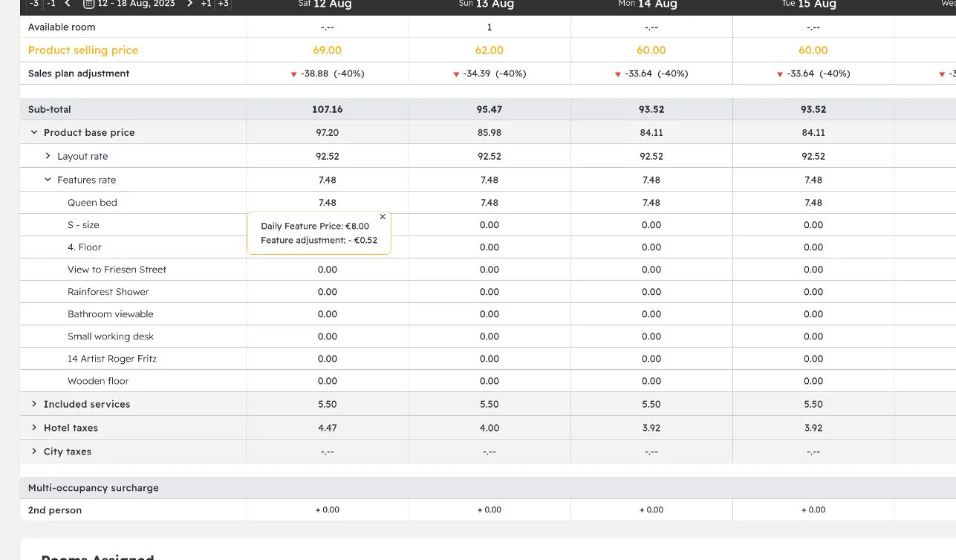Open date range 12 - 18 Aug, 2023
Screen dimensions: 956x560
pyautogui.click(x=136, y=4)
